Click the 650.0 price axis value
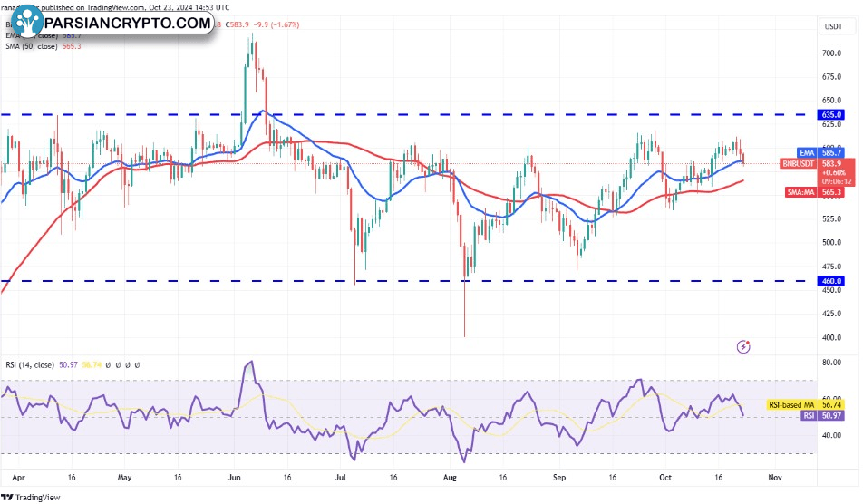Image resolution: width=863 pixels, height=504 pixels. [x=831, y=101]
